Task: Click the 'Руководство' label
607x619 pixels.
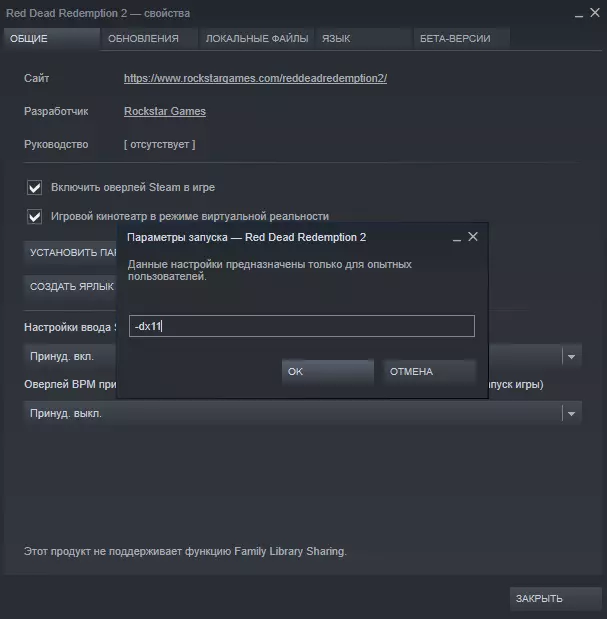Action: 56,144
